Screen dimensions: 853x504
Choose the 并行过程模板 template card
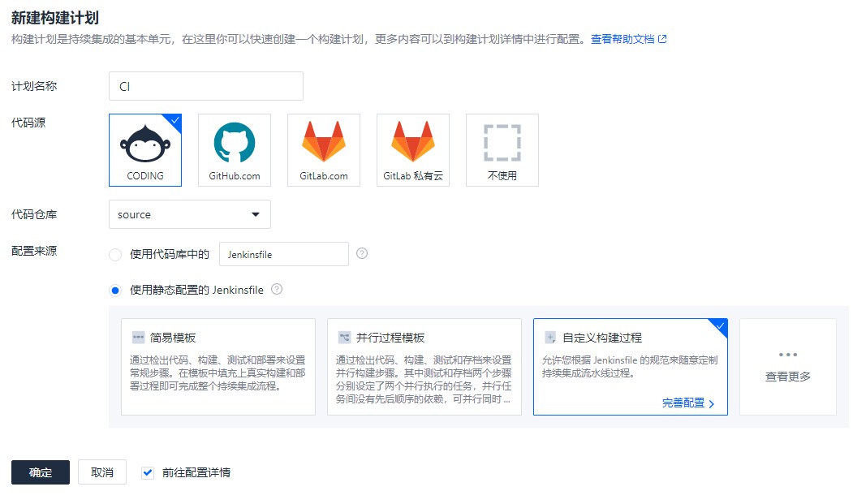coord(424,367)
